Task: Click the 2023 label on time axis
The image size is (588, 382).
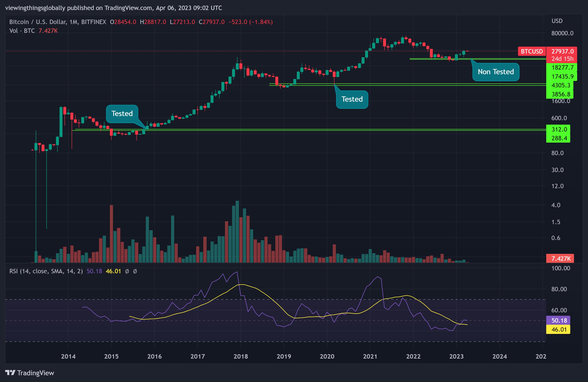Action: click(456, 356)
